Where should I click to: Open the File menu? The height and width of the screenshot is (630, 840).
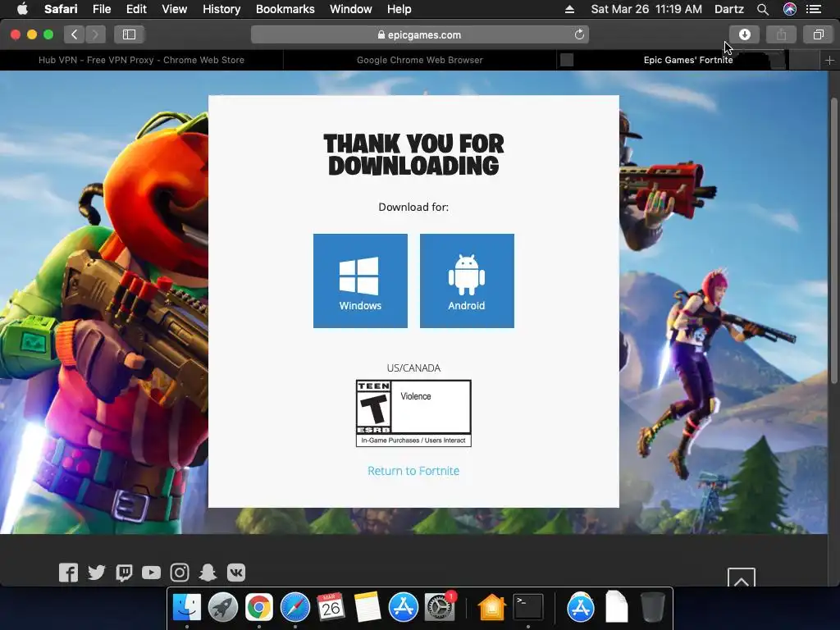[x=101, y=9]
